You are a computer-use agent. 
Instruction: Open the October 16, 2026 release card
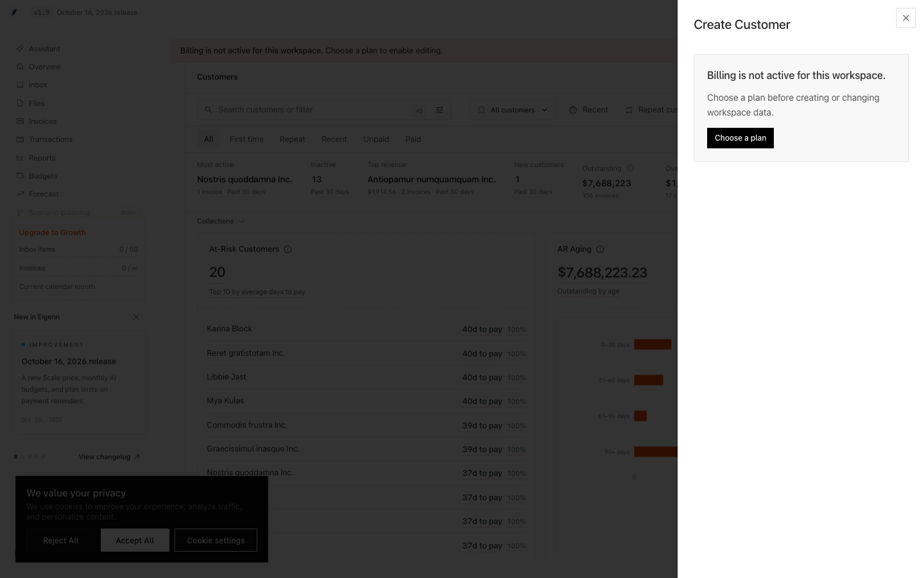(x=78, y=383)
